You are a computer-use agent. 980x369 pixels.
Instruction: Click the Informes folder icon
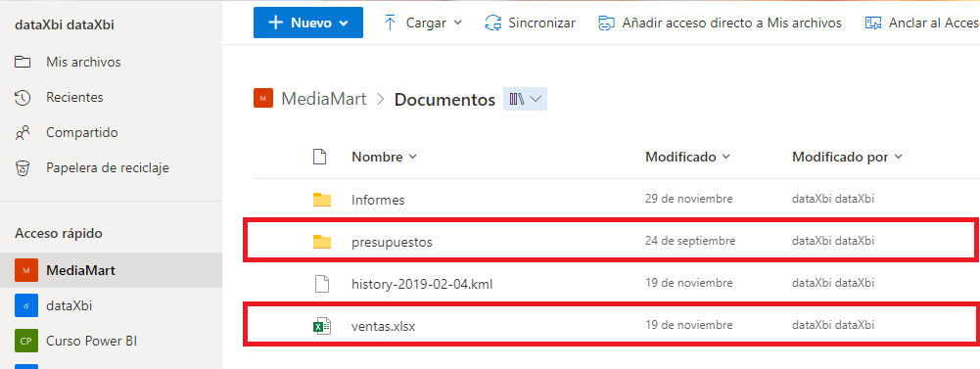[322, 200]
